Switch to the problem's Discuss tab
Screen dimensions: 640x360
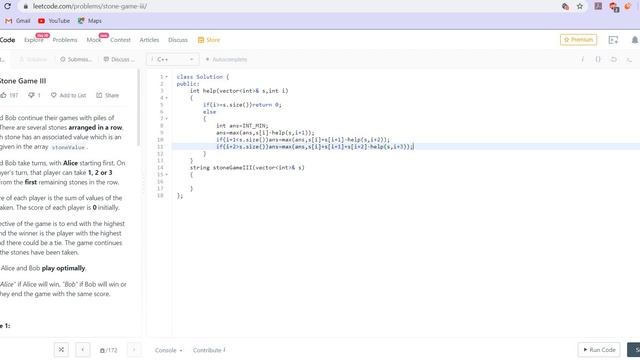(x=119, y=59)
